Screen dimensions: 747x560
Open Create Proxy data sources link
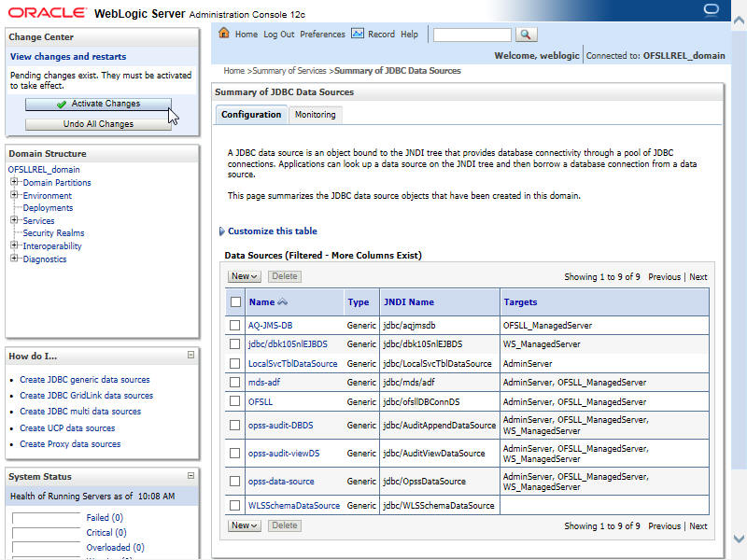tap(70, 444)
